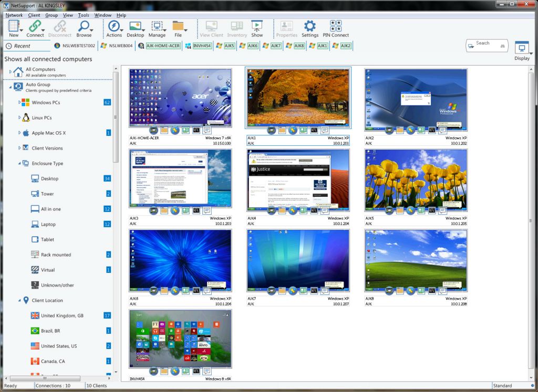
Task: Select All Computers in the sidebar
Action: pos(40,69)
